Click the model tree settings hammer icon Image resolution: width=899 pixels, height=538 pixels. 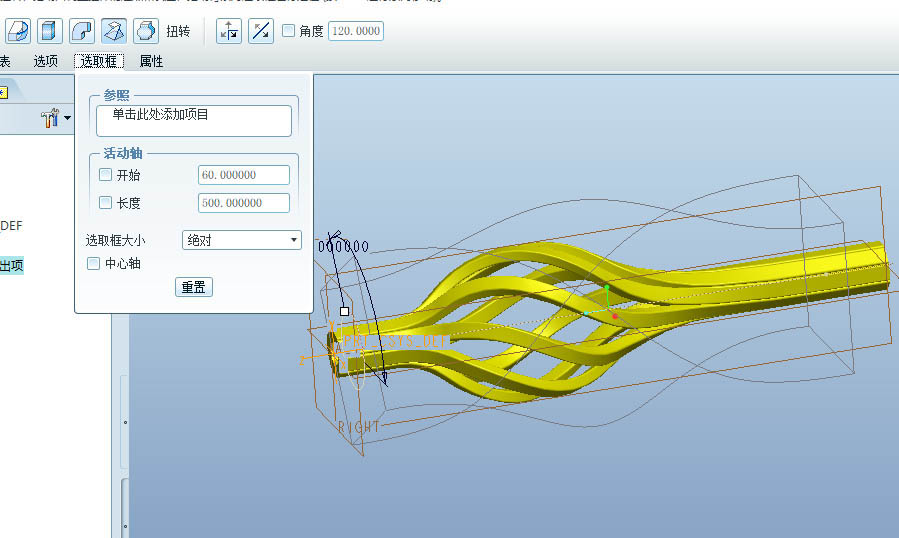[x=50, y=119]
